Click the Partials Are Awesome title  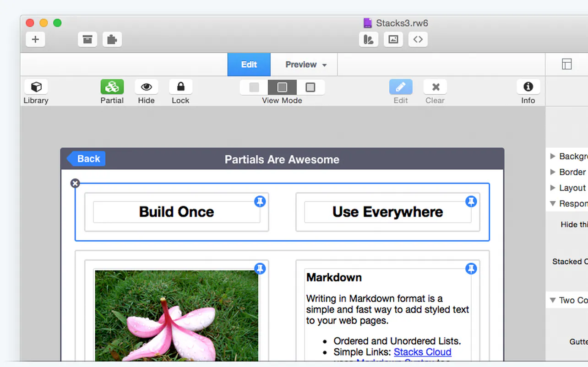tap(282, 159)
